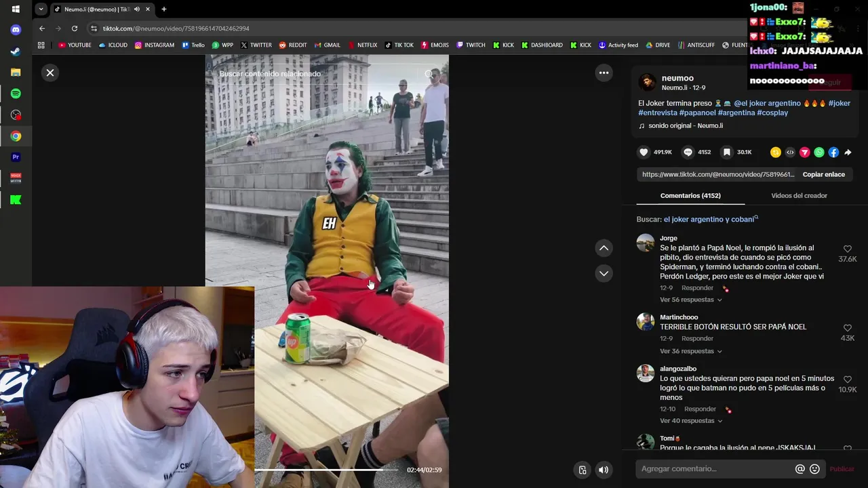Switch to Comentarios (4152) tab

click(690, 195)
